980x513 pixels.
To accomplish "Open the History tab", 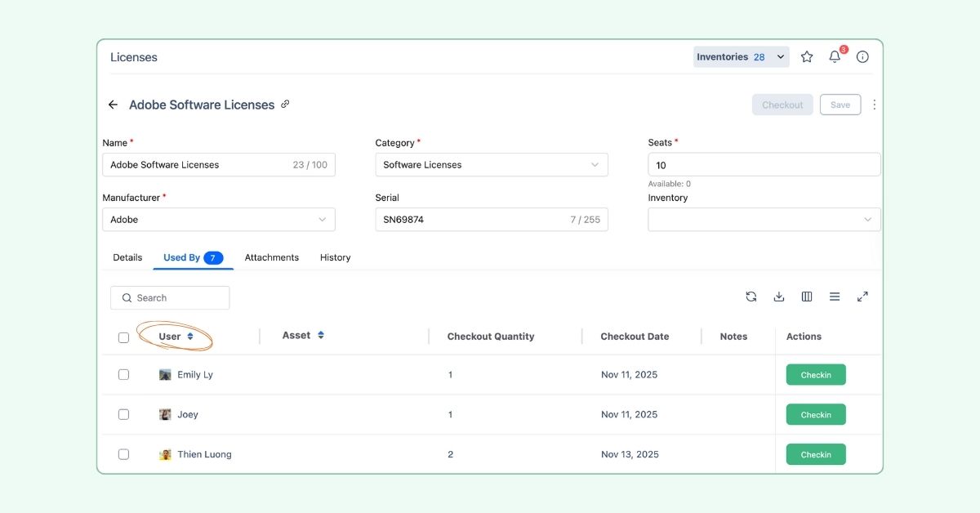I will pos(335,258).
